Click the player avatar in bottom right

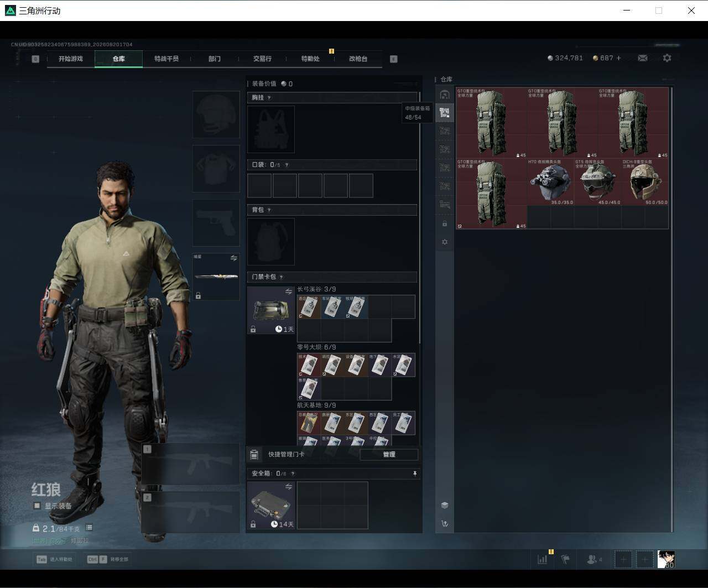coord(666,559)
